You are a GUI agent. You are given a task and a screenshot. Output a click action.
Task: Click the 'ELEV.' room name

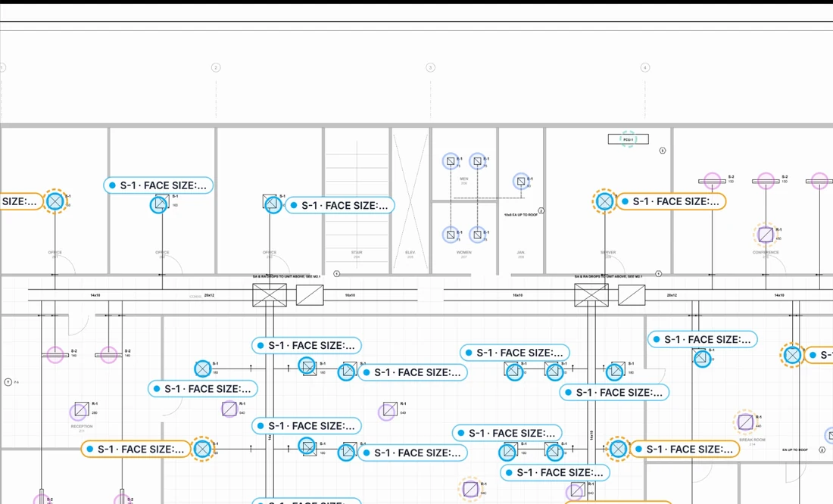pos(410,252)
